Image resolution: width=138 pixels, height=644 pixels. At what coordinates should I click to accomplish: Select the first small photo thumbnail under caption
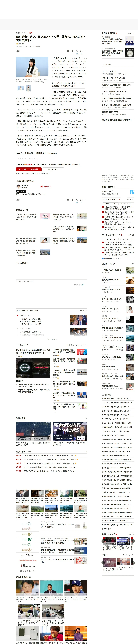(21, 88)
